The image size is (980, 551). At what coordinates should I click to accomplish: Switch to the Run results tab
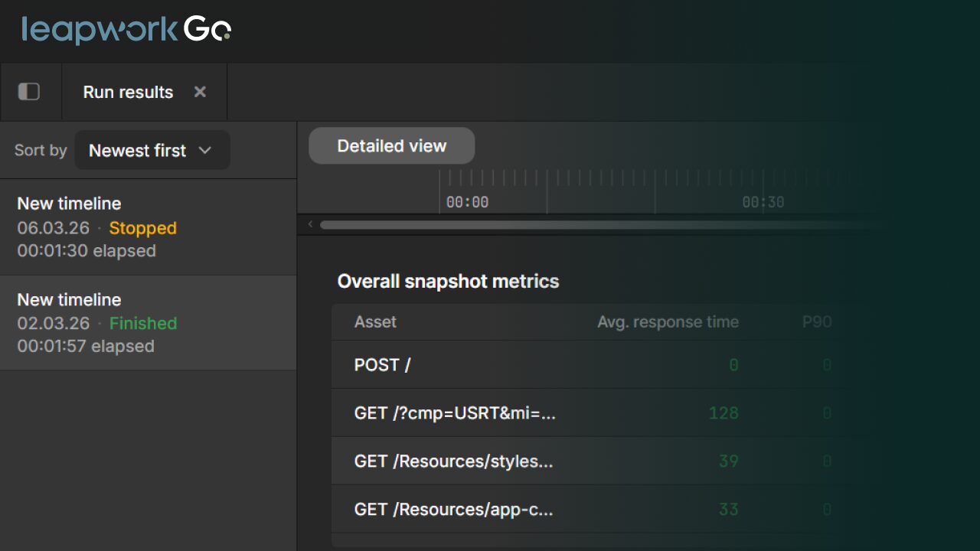click(x=128, y=92)
